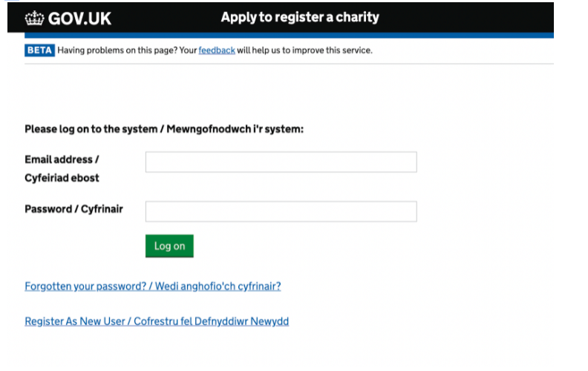588x371 pixels.
Task: Focus the Password input field
Action: coord(281,211)
